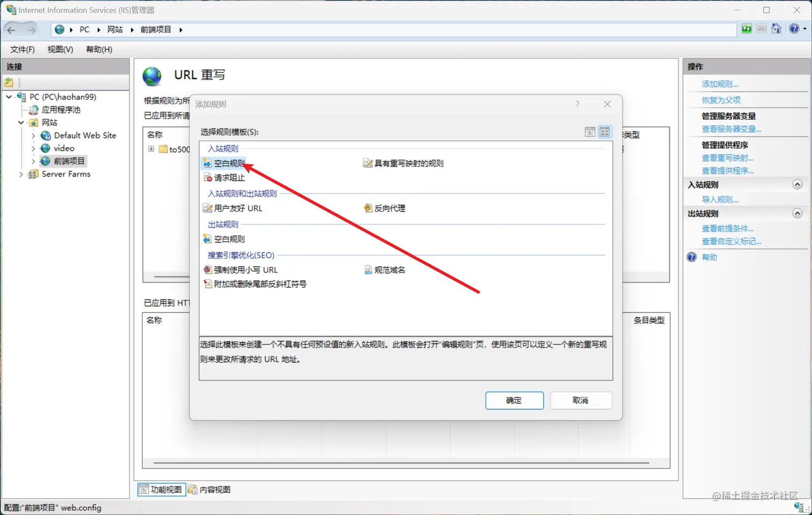The height and width of the screenshot is (515, 812).
Task: Open 查看自定义标记... link
Action: click(x=731, y=241)
